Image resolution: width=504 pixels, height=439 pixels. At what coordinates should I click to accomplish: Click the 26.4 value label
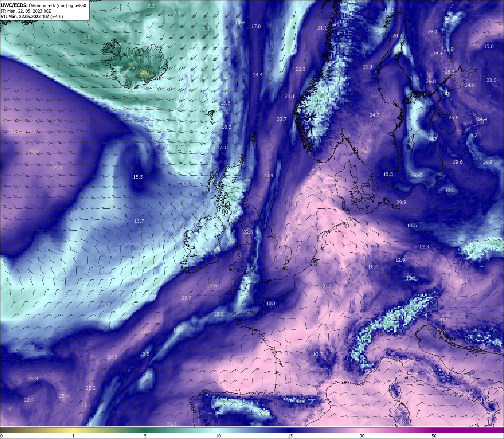tap(146, 332)
